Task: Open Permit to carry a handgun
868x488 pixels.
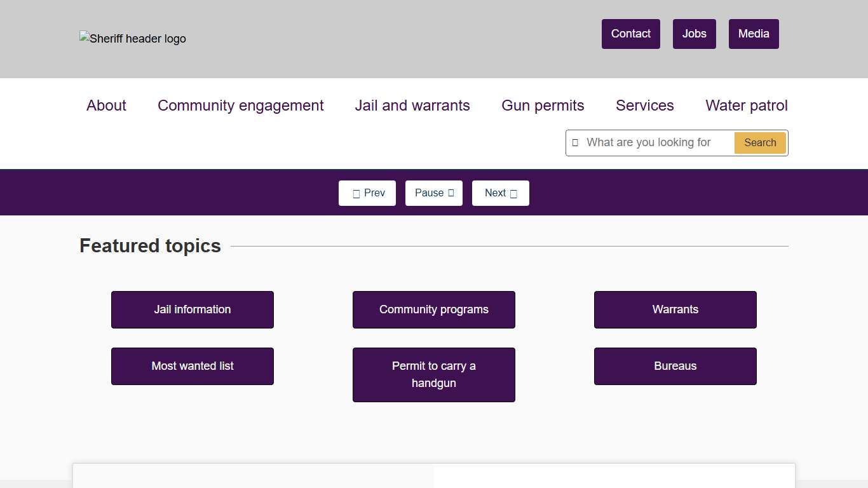Action: (434, 375)
